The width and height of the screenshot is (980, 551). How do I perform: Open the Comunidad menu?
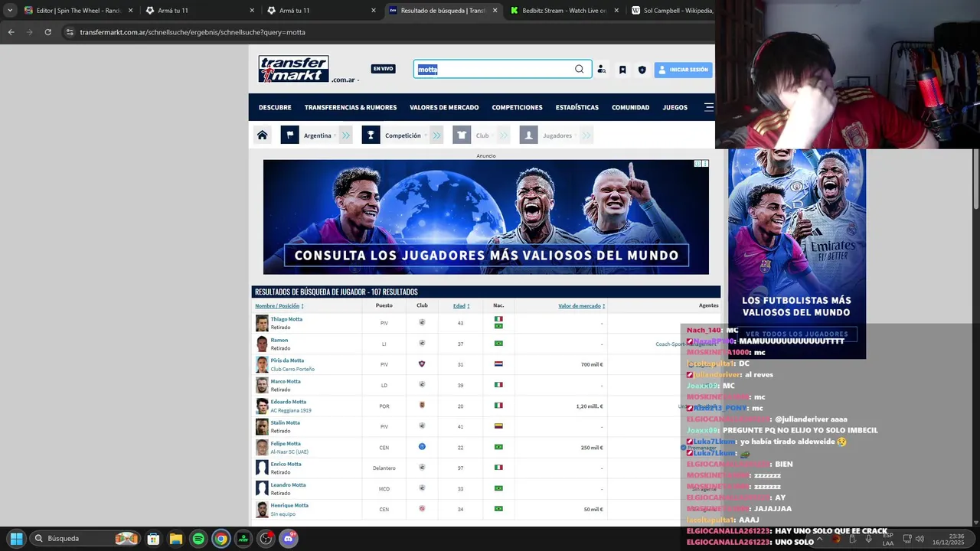tap(630, 107)
